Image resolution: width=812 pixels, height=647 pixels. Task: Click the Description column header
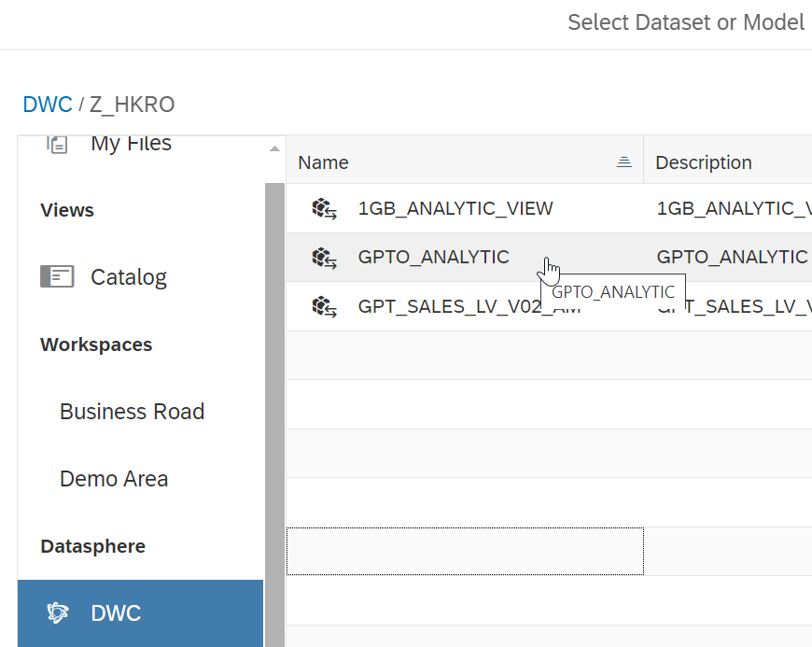pos(704,162)
